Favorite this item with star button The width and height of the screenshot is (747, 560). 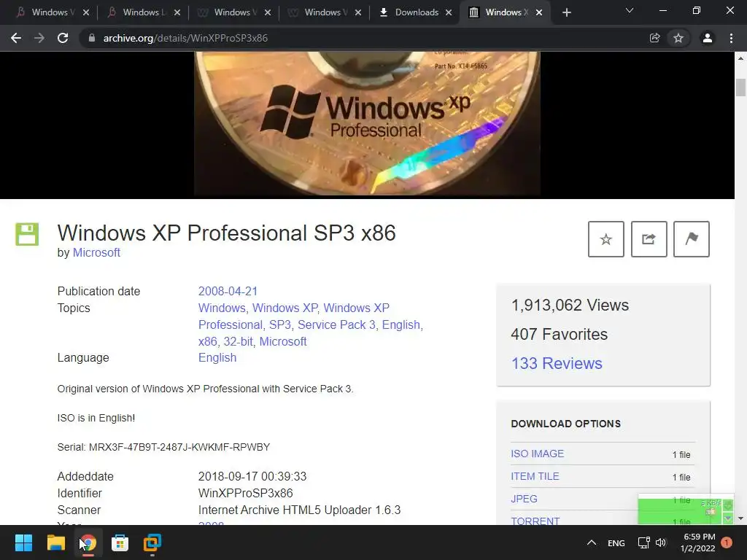(606, 239)
